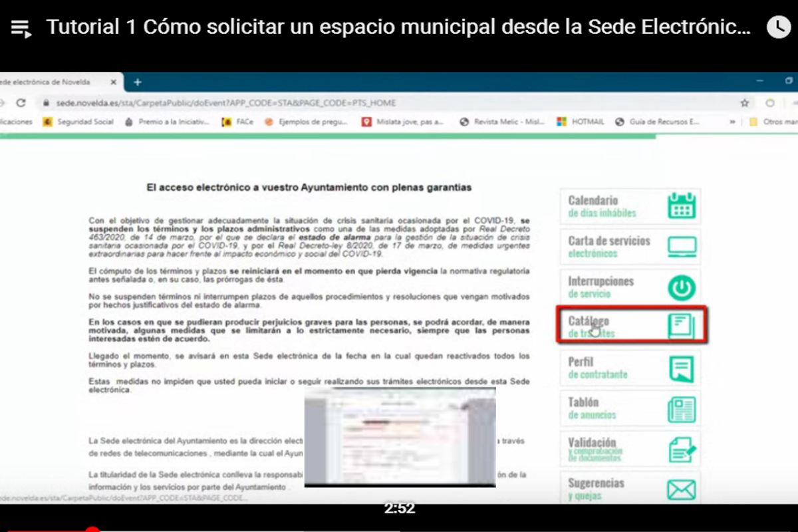Click the Watch later clock icon
This screenshot has width=798, height=532.
[779, 27]
